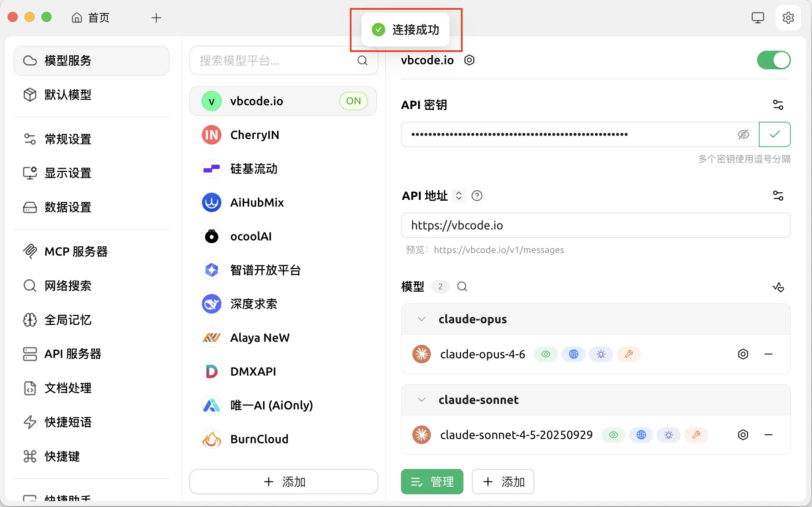Toggle the vbcode.io provider enable switch

(774, 60)
